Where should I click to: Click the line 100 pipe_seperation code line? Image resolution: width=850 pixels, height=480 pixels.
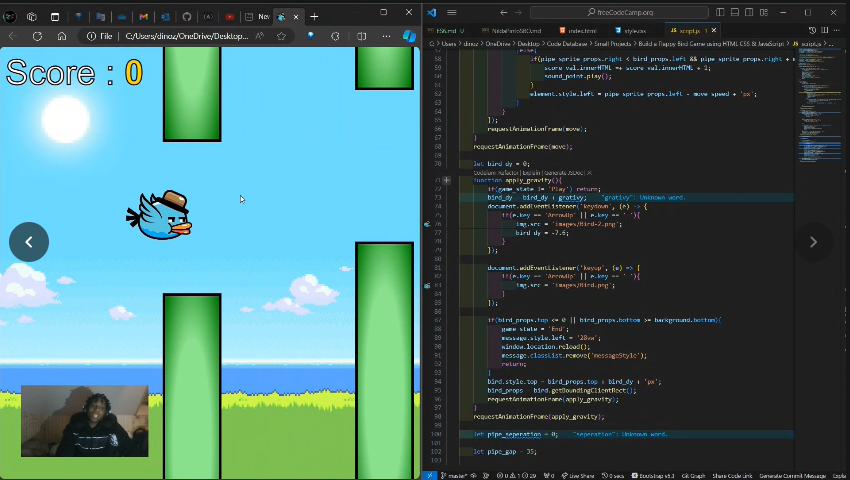(x=626, y=434)
